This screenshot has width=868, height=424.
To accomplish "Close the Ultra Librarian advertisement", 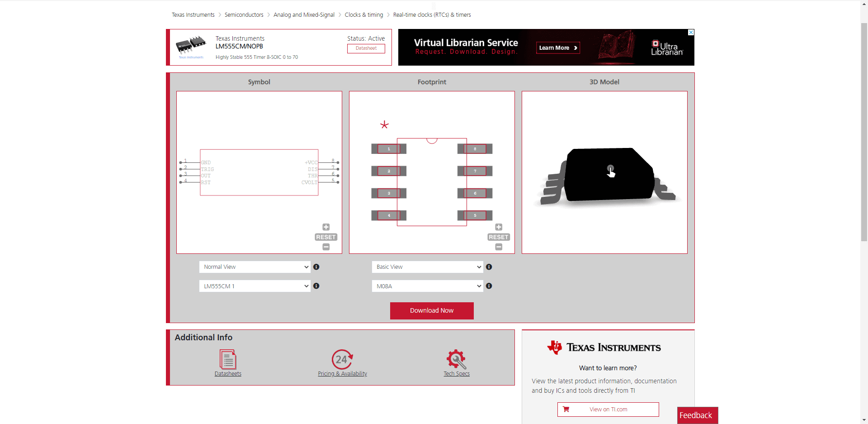I will click(691, 32).
